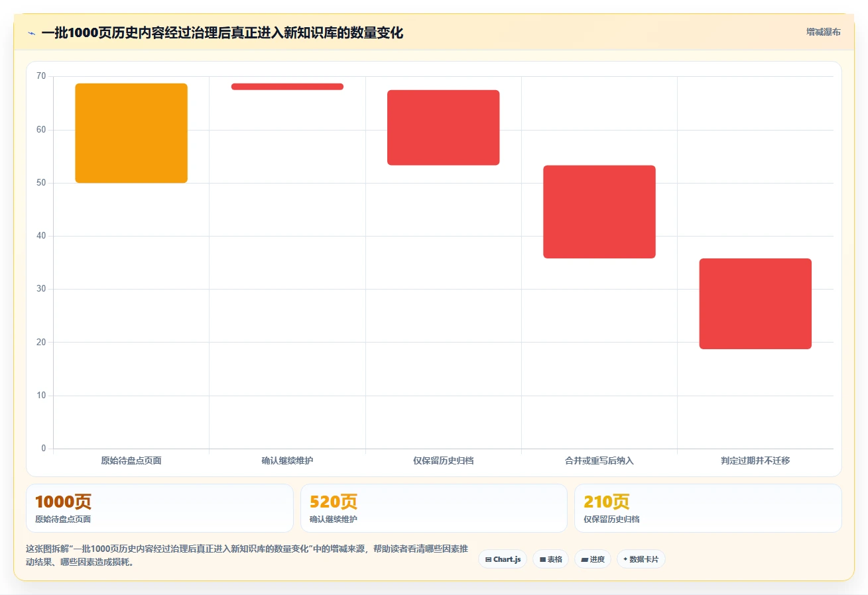Click x-axis label 确认继续维护
This screenshot has width=868, height=595.
click(287, 460)
